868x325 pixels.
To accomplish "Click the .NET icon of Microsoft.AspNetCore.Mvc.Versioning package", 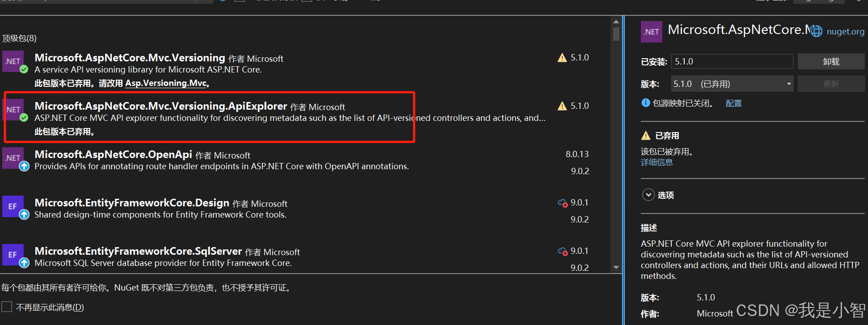I will point(13,61).
